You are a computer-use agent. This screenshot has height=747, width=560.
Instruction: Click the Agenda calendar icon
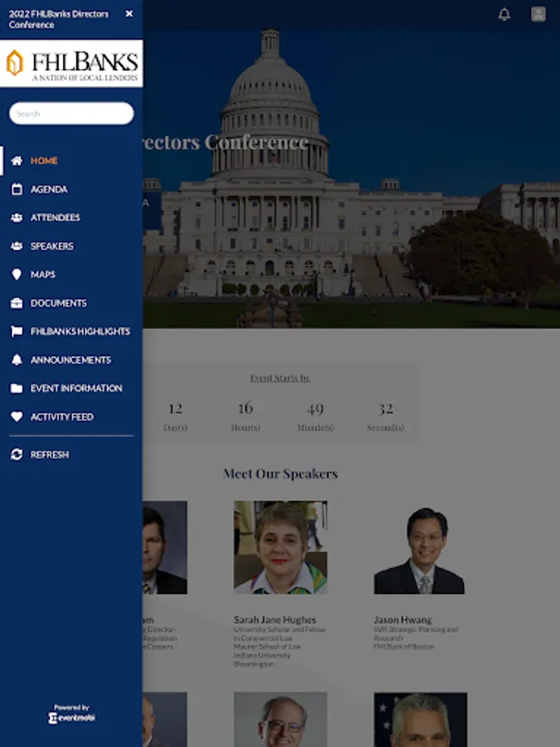tap(17, 189)
